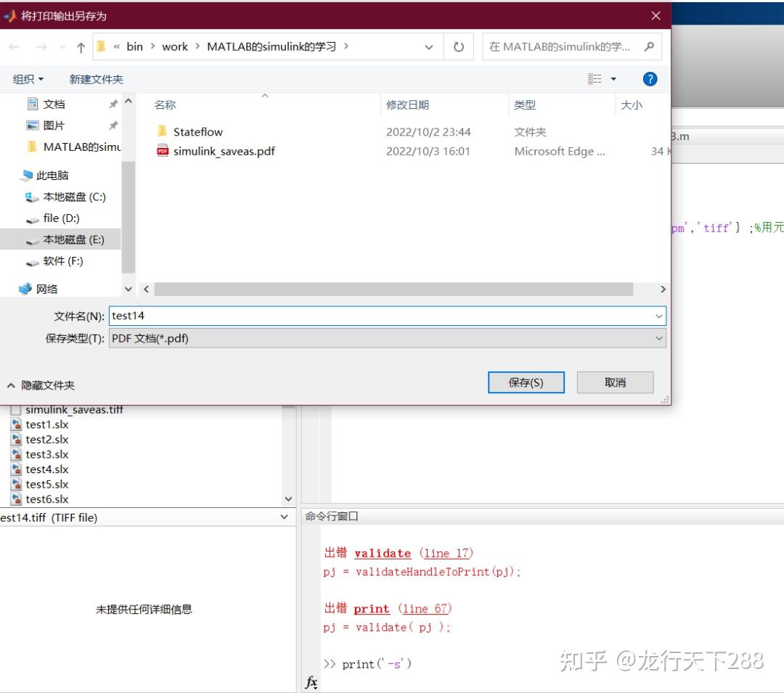Click work in the breadcrumb path
The height and width of the screenshot is (693, 784).
(x=175, y=46)
